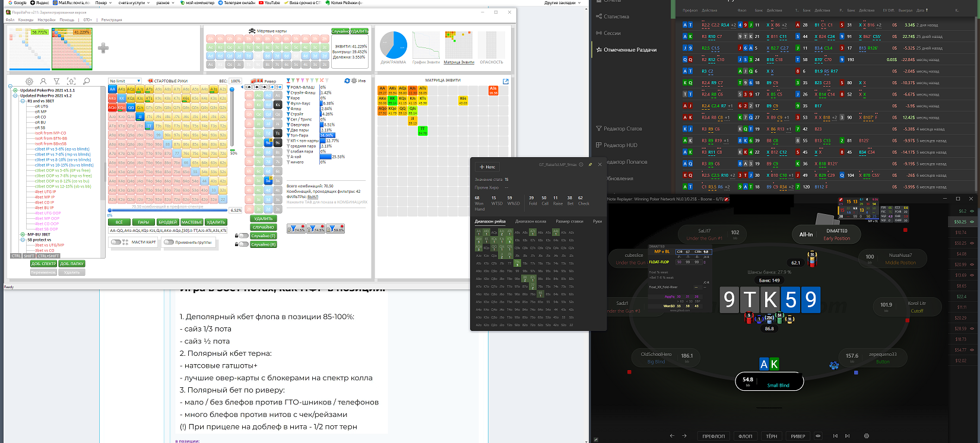Collapse Updated PokerPro 2021 v1.2 node
Image resolution: width=980 pixels, height=443 pixels.
(x=15, y=95)
